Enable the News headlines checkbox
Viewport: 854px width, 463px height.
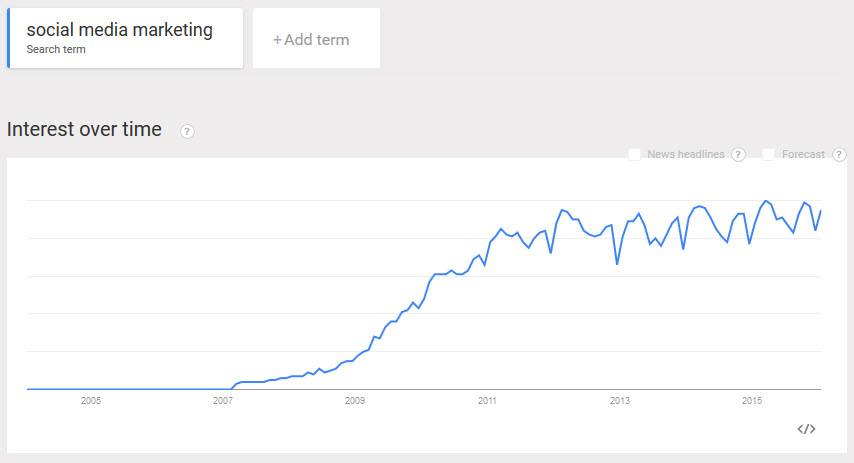click(634, 154)
